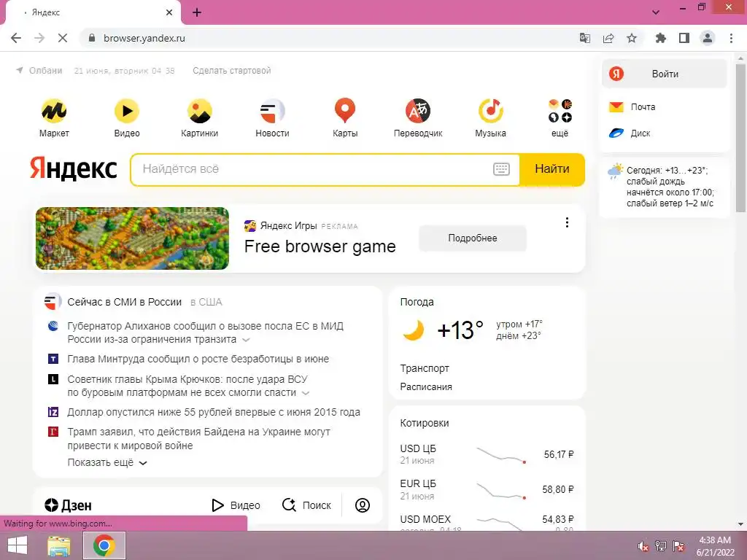The image size is (747, 560).
Task: Click the Google Translate page icon
Action: (584, 38)
